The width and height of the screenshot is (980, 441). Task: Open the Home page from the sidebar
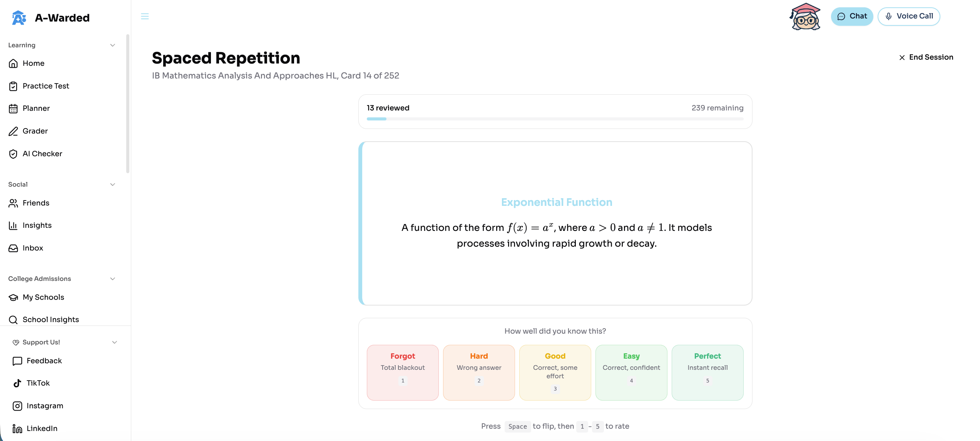[x=33, y=63]
